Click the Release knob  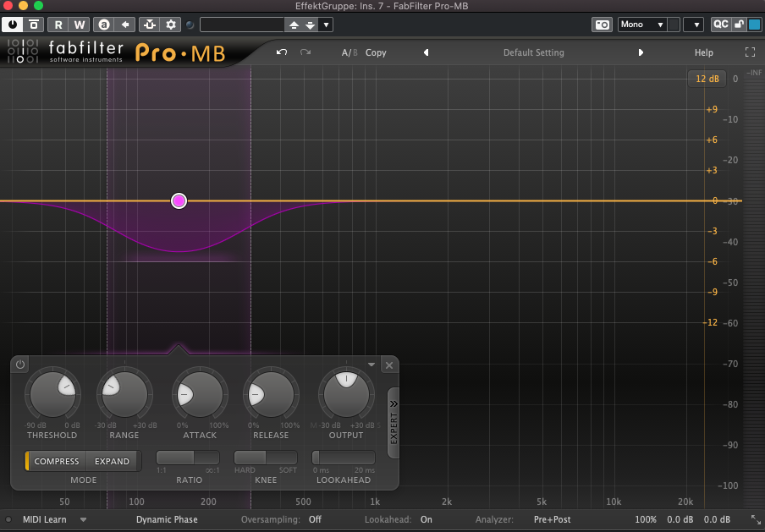click(x=271, y=394)
